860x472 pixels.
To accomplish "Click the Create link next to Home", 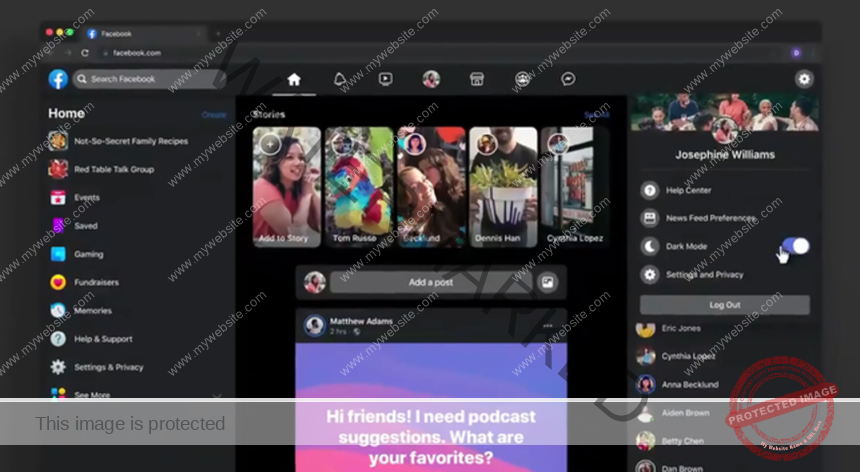I will point(214,115).
